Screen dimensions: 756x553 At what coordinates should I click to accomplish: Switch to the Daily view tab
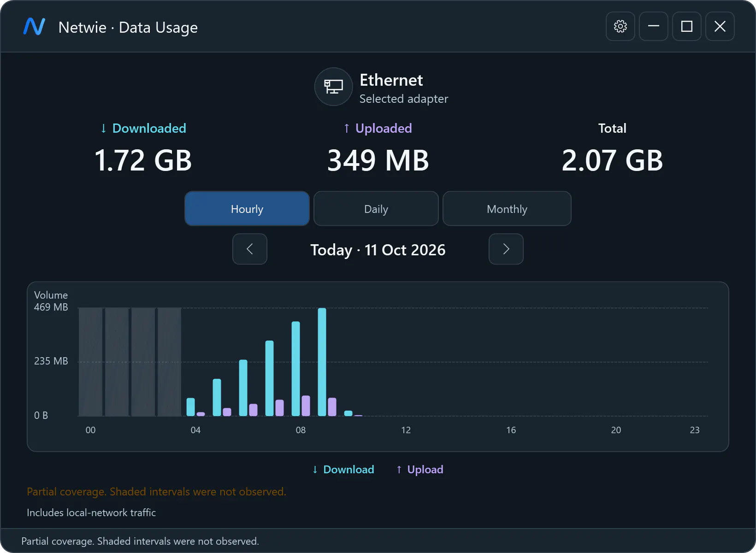point(376,209)
